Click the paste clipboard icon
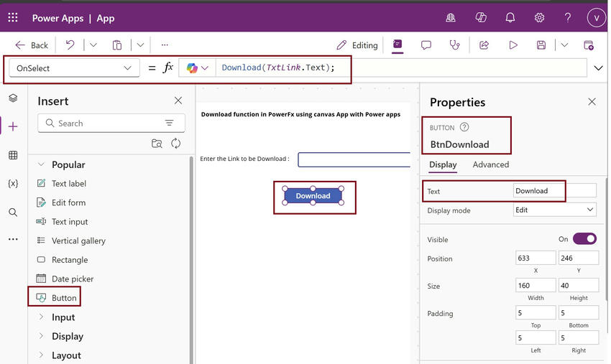The image size is (611, 364). click(x=117, y=45)
